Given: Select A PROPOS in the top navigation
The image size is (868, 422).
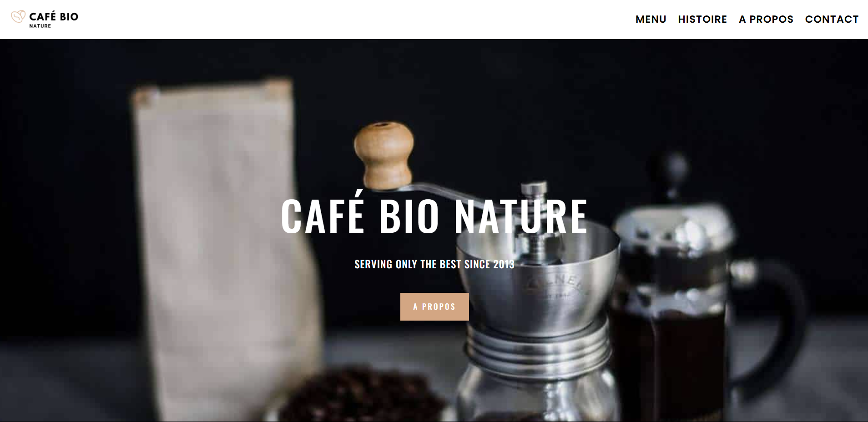Looking at the screenshot, I should pos(766,20).
